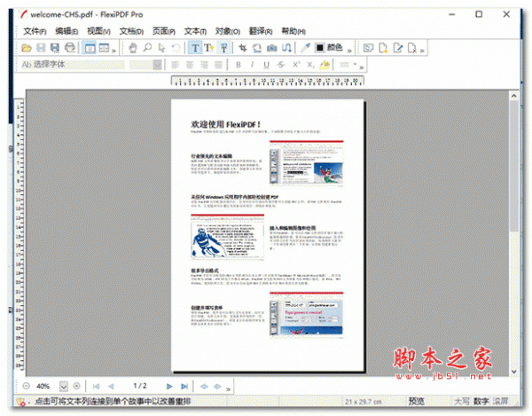Toggle Strikethrough formatting
The height and width of the screenshot is (416, 532).
click(x=281, y=65)
